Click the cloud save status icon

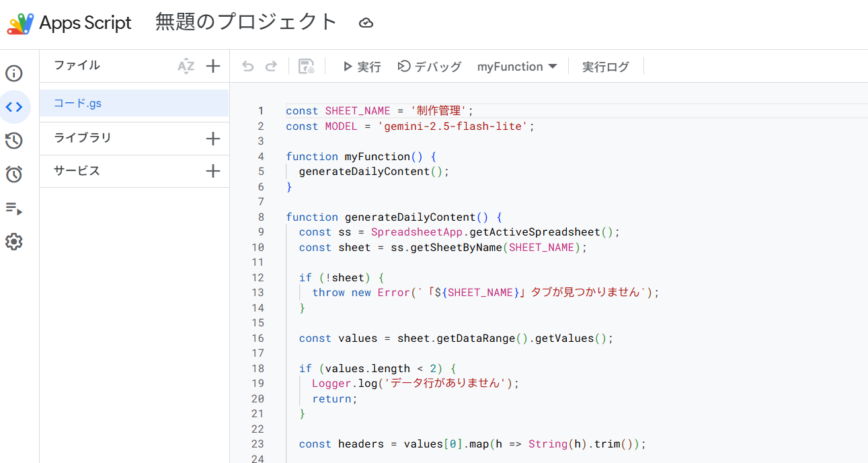pos(366,23)
